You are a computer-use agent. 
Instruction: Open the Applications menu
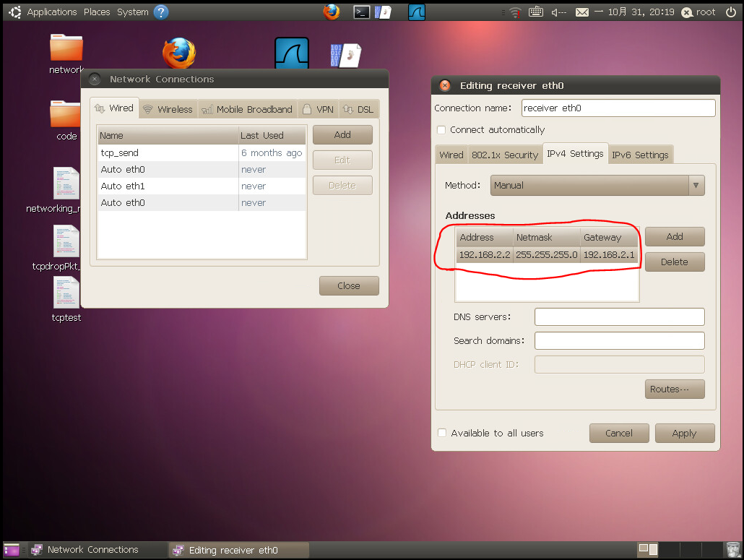(x=51, y=12)
